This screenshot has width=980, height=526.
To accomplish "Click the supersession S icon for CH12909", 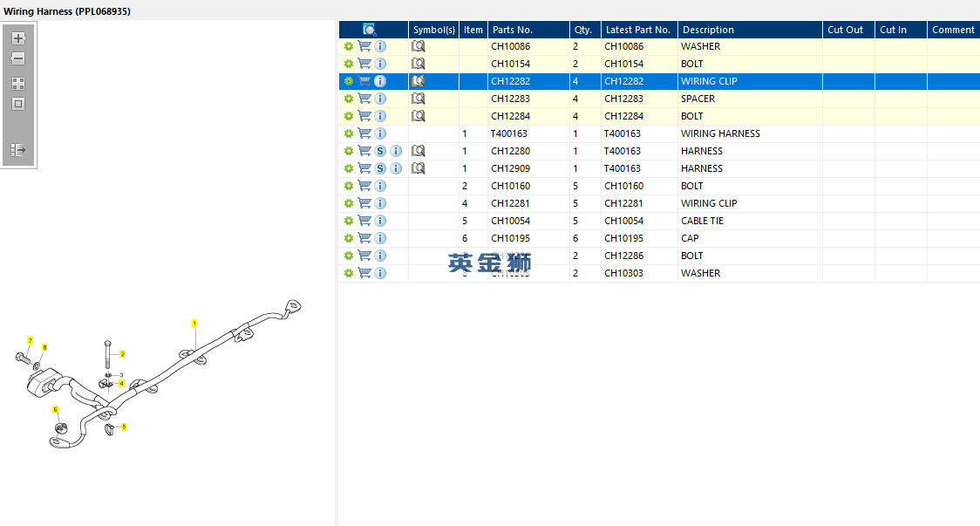I will [380, 169].
